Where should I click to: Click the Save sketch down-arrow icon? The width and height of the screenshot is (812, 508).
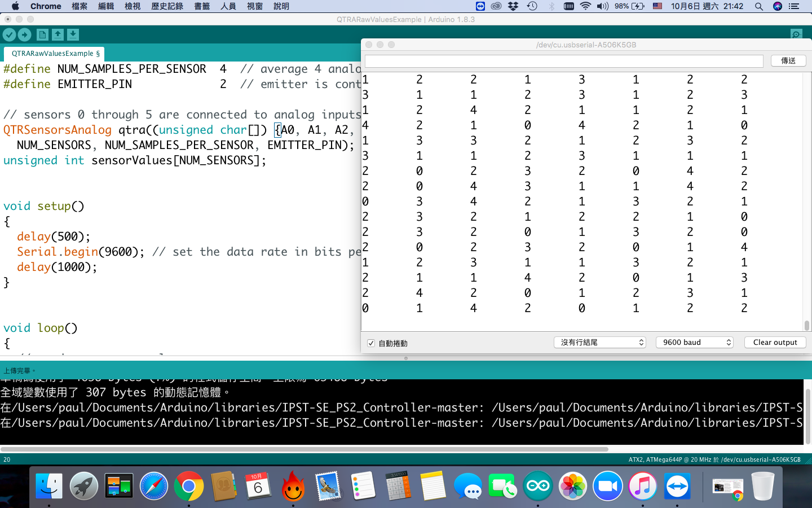tap(73, 35)
